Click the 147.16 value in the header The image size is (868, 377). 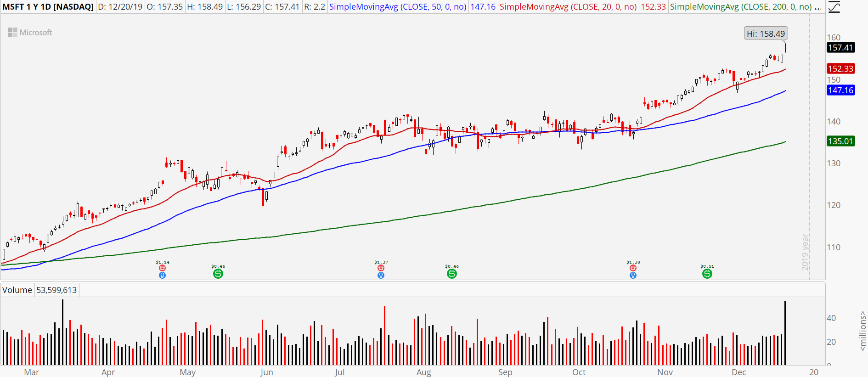point(483,7)
